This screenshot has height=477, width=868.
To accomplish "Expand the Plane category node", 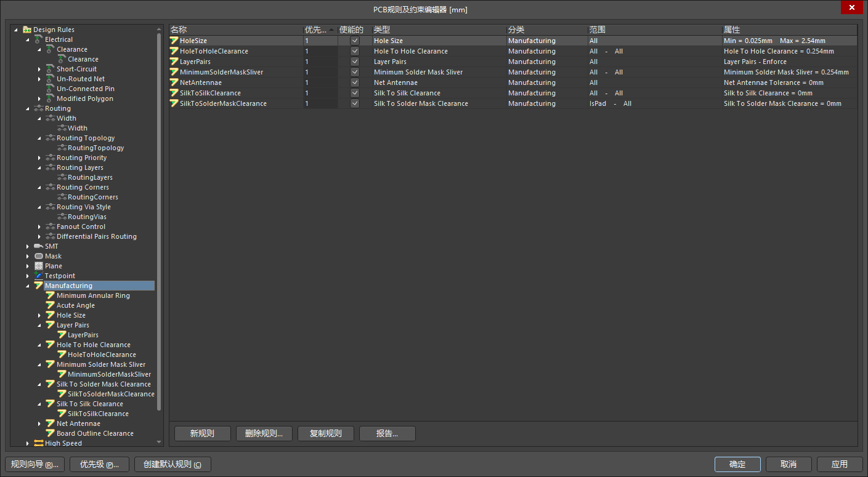I will pyautogui.click(x=28, y=266).
